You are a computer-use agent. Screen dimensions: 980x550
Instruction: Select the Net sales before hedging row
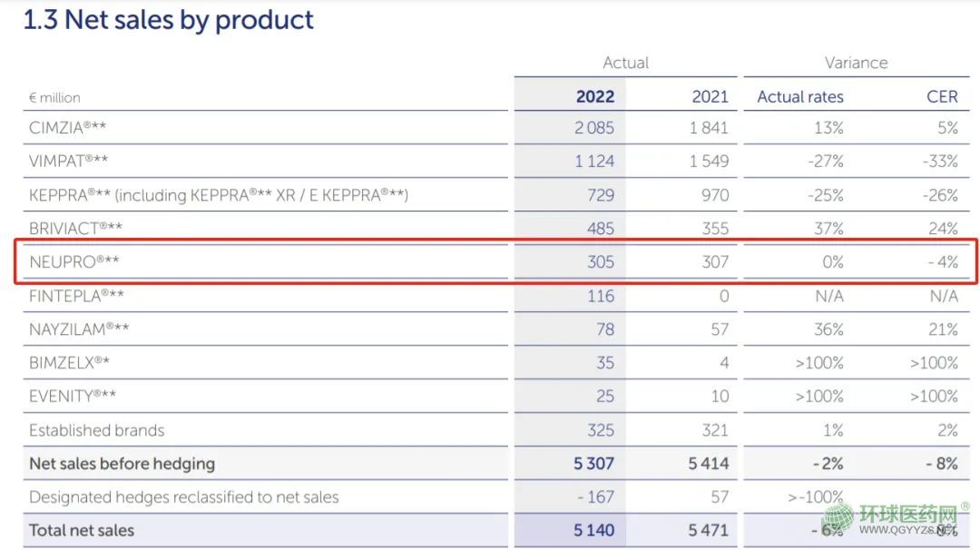pos(122,464)
